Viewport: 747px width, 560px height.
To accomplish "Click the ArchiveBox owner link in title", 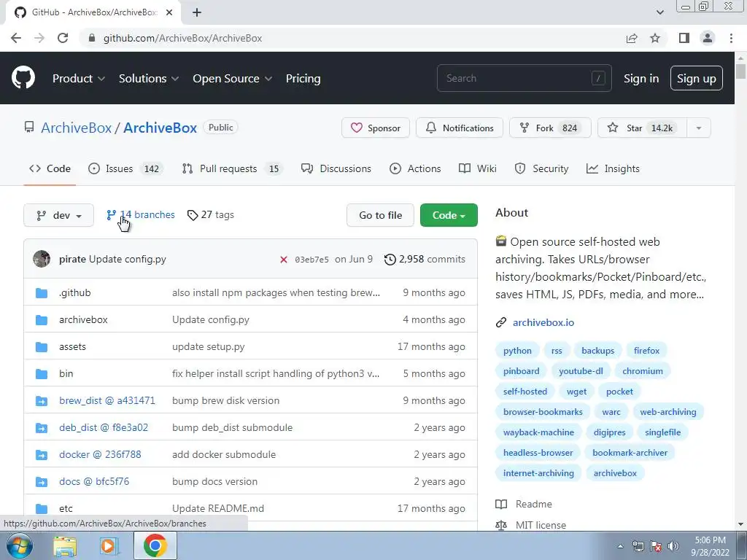I will (76, 128).
